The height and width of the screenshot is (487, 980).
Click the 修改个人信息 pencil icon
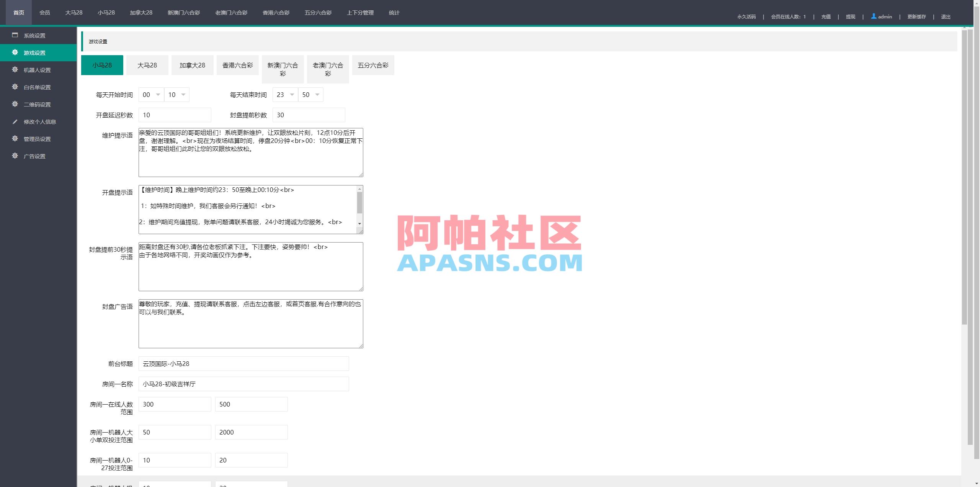(x=15, y=122)
